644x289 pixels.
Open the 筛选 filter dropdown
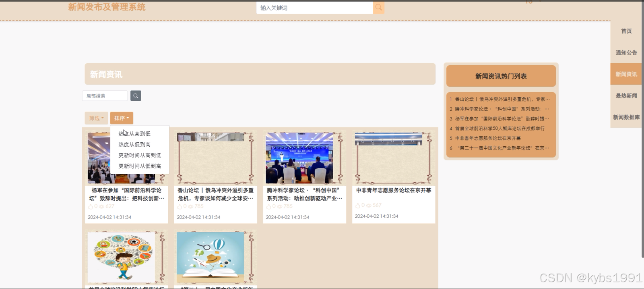pos(96,118)
